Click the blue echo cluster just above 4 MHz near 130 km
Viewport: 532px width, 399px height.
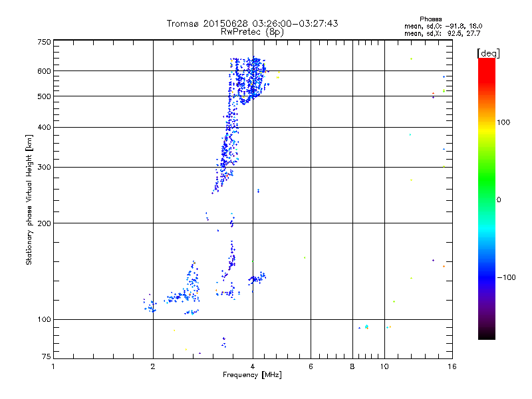pyautogui.click(x=257, y=278)
